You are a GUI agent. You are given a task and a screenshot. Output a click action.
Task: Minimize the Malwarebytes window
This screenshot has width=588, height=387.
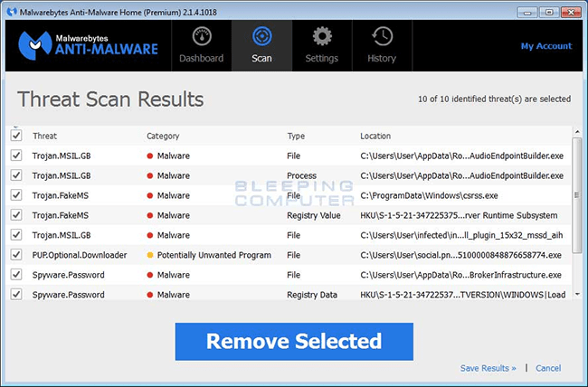(526, 13)
